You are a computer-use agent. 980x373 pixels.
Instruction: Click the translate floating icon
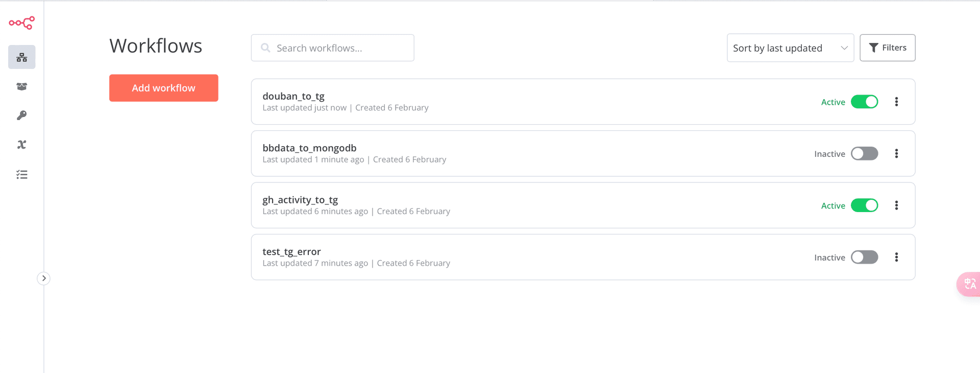coord(969,284)
